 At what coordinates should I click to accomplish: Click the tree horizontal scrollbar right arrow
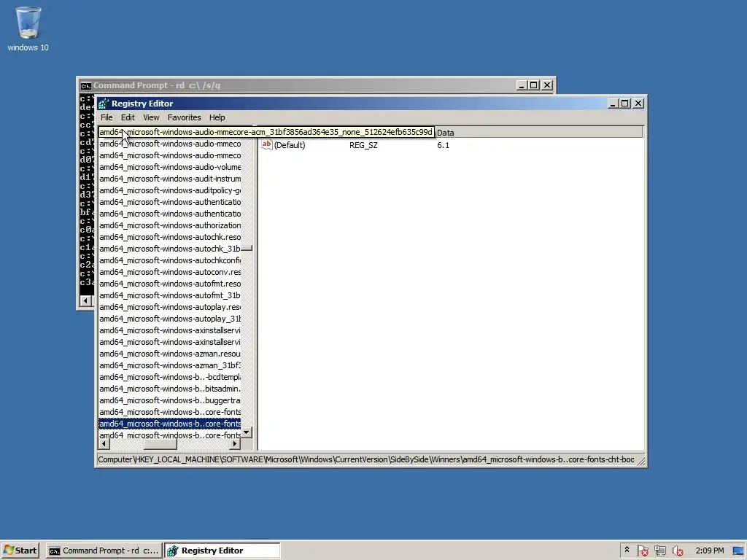point(234,444)
